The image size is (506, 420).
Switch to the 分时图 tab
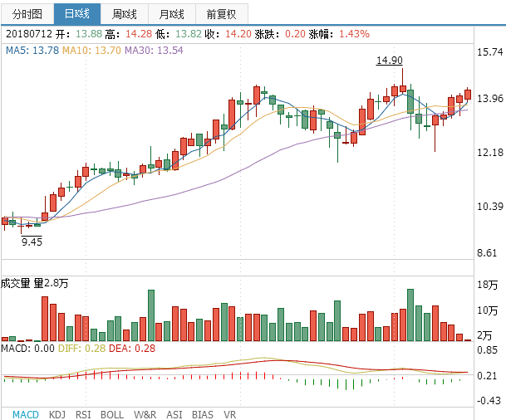pos(27,14)
